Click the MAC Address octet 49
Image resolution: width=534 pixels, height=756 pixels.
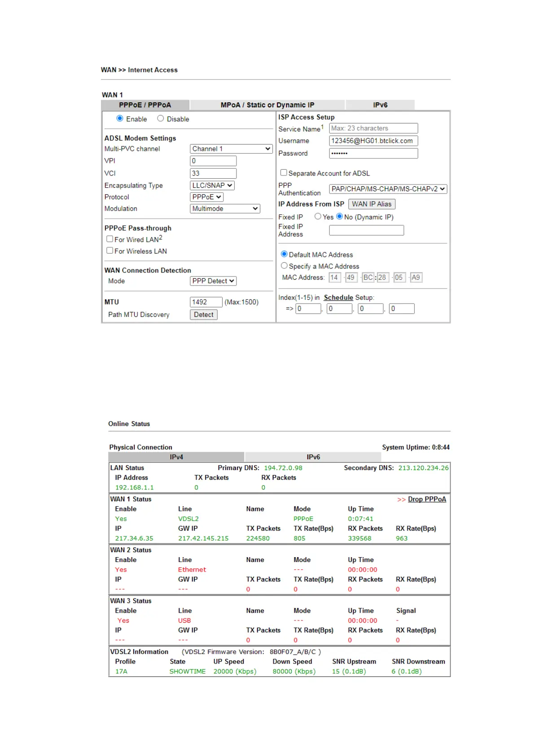tap(351, 277)
